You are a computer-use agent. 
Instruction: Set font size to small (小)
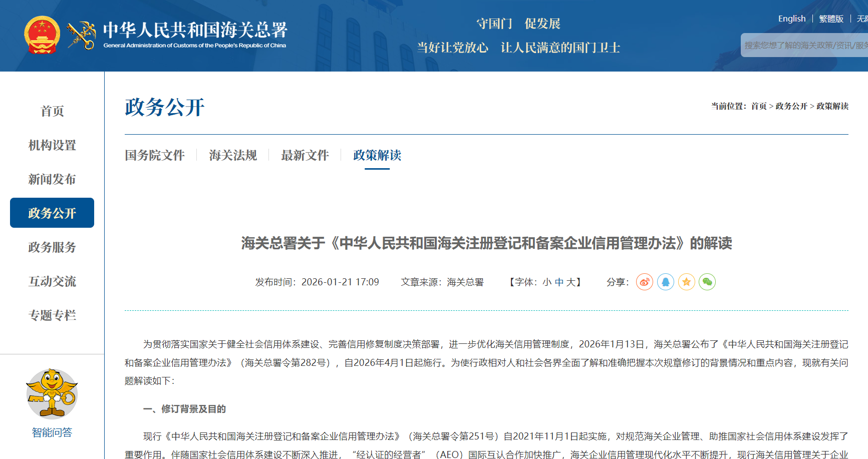(x=547, y=282)
